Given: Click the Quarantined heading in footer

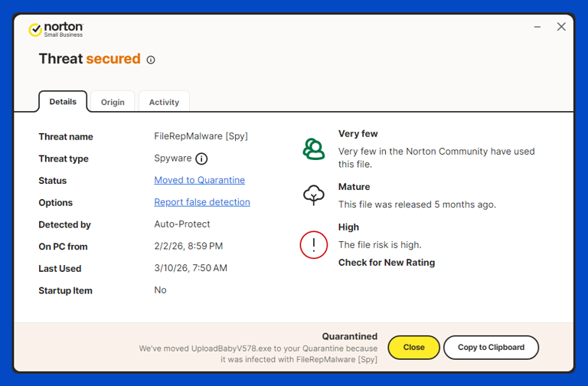Looking at the screenshot, I should 349,336.
